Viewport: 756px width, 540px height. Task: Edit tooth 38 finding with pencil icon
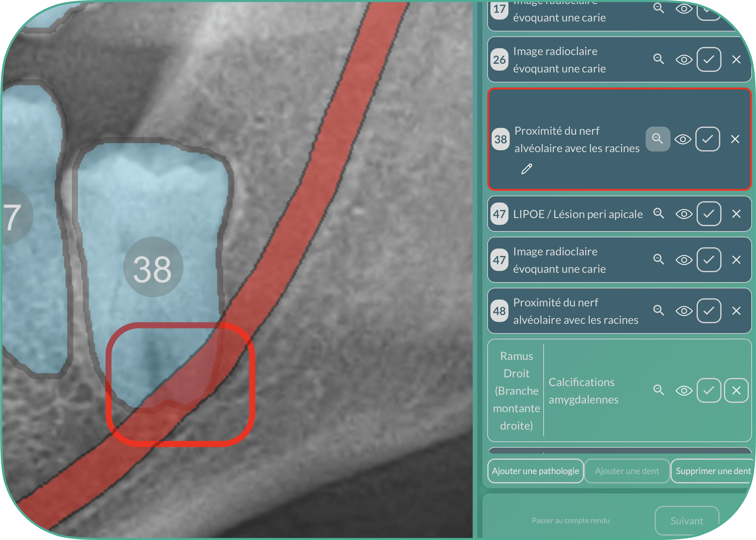tap(526, 169)
